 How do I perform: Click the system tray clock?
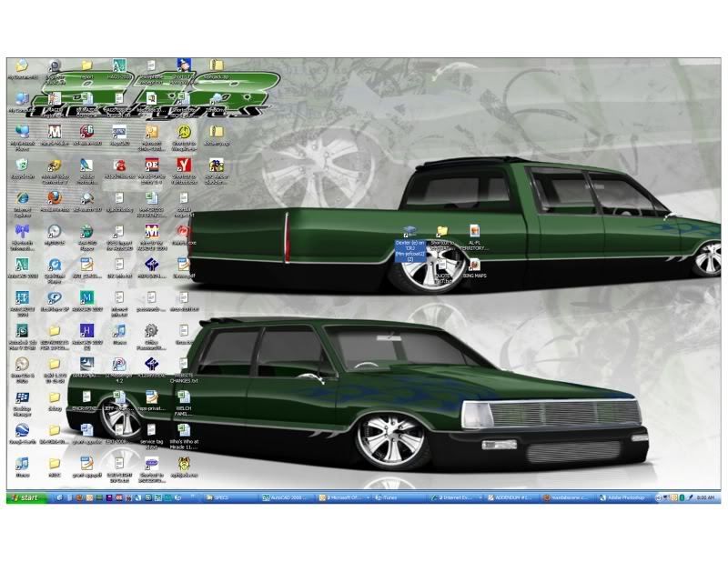coord(705,498)
